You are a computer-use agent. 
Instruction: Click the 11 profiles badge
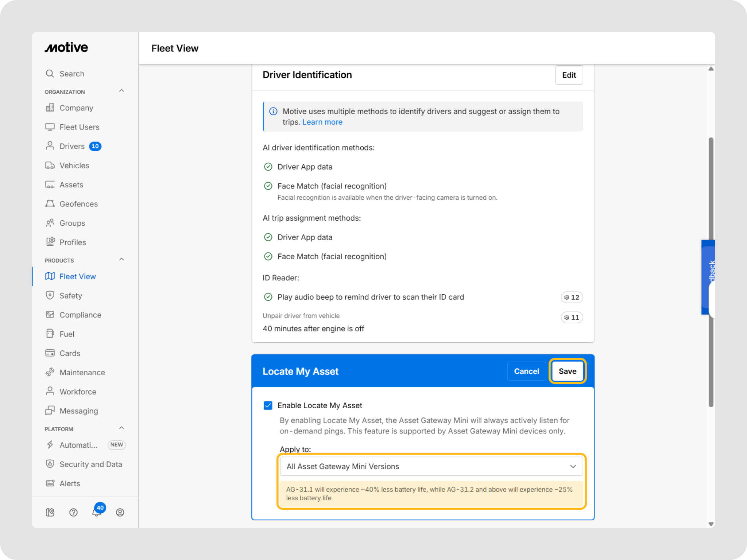coord(572,317)
